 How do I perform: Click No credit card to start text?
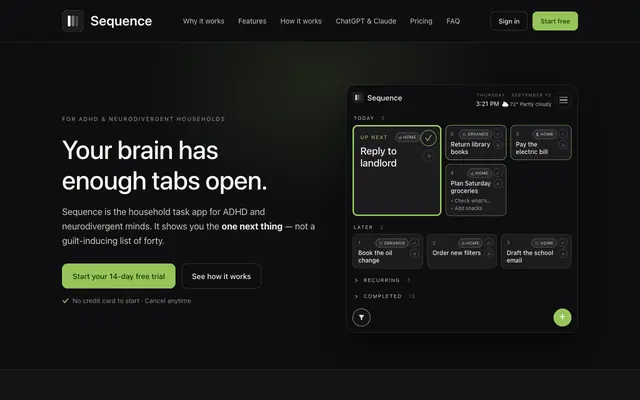pyautogui.click(x=106, y=301)
